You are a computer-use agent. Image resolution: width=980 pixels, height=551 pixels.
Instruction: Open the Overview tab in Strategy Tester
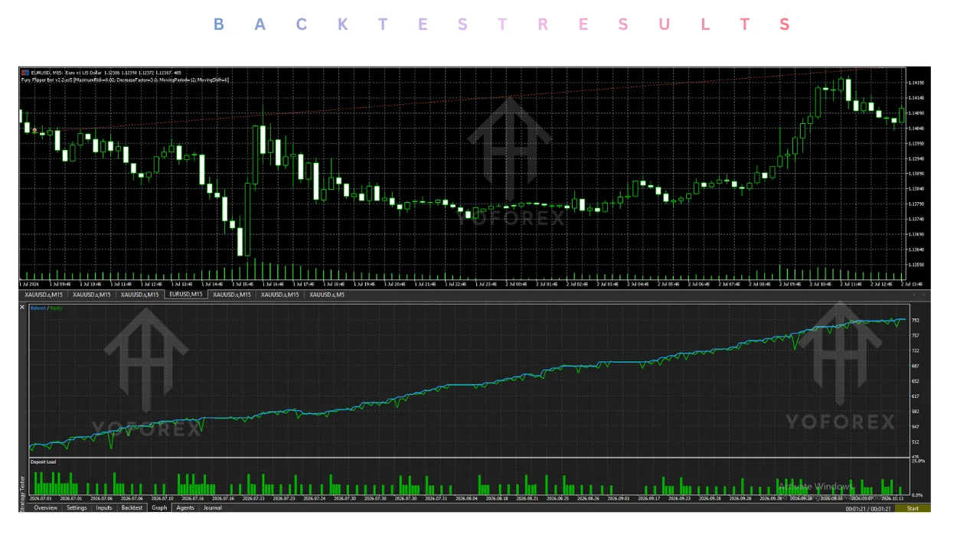(x=45, y=507)
